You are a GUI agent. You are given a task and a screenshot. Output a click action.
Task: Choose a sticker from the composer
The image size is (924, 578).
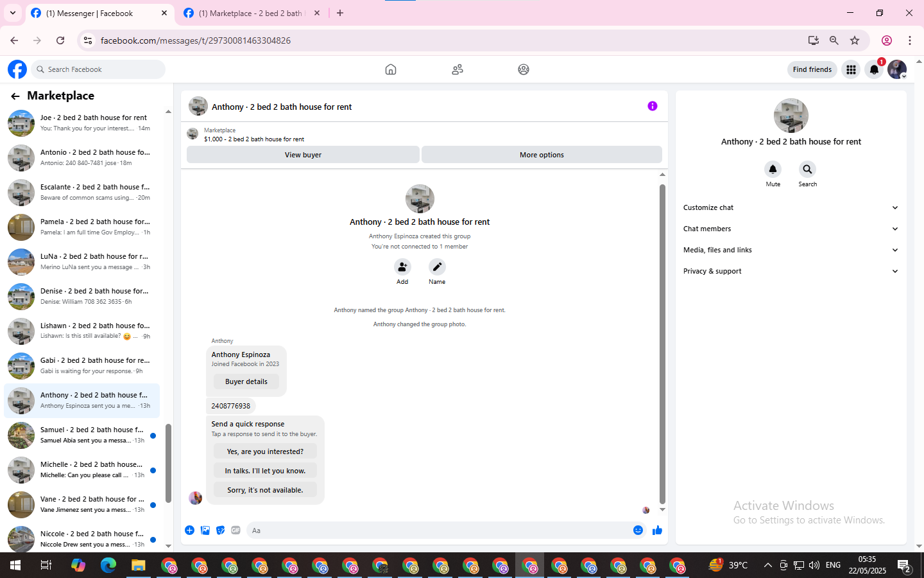(221, 530)
